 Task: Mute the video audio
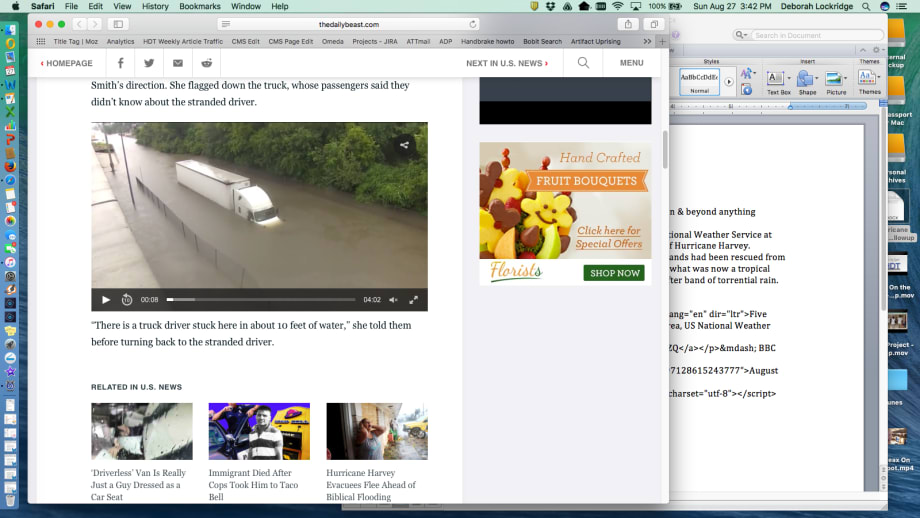[x=393, y=300]
